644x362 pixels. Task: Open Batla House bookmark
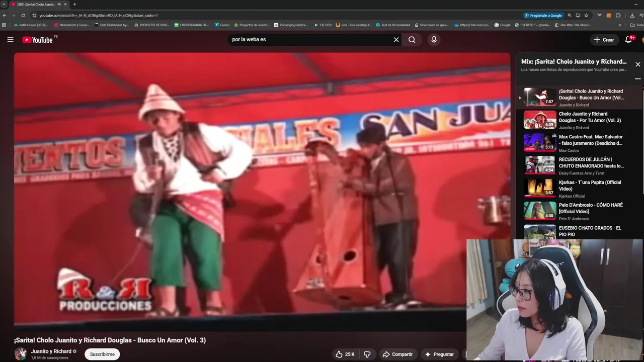click(31, 25)
